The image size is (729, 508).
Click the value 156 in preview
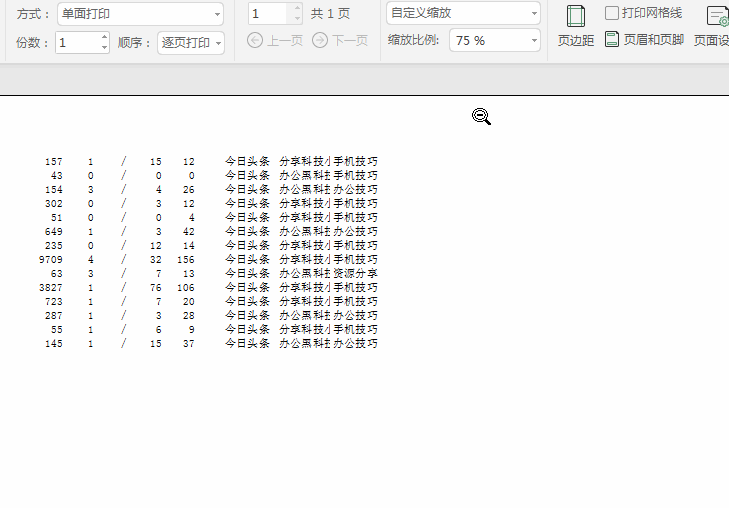click(186, 259)
